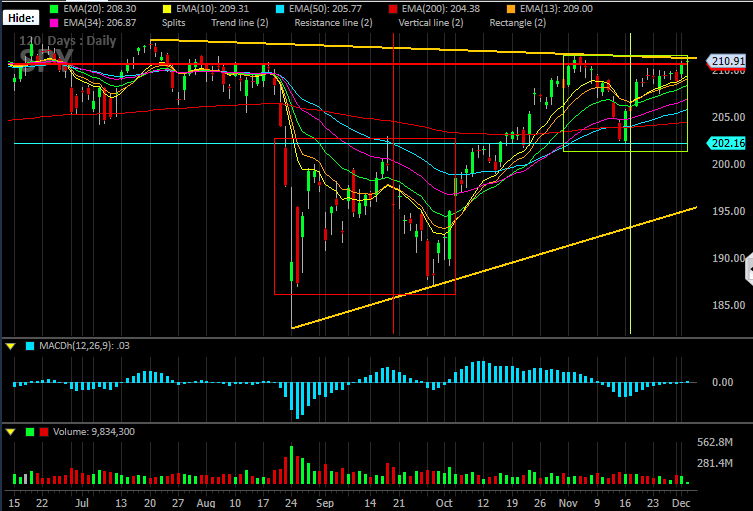753x511 pixels.
Task: Click the 205.00 price axis label
Action: pyautogui.click(x=729, y=117)
